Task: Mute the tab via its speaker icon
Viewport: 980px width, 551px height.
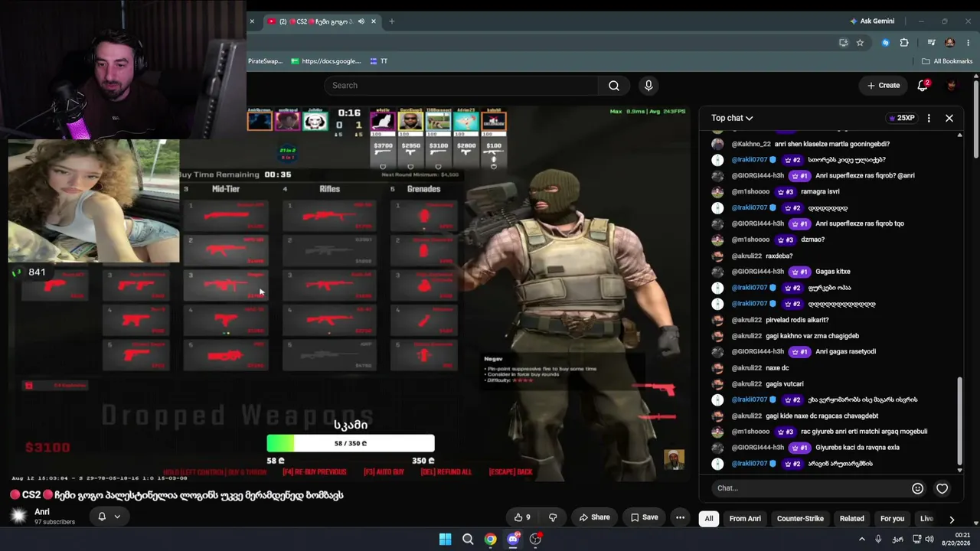Action: coord(361,21)
